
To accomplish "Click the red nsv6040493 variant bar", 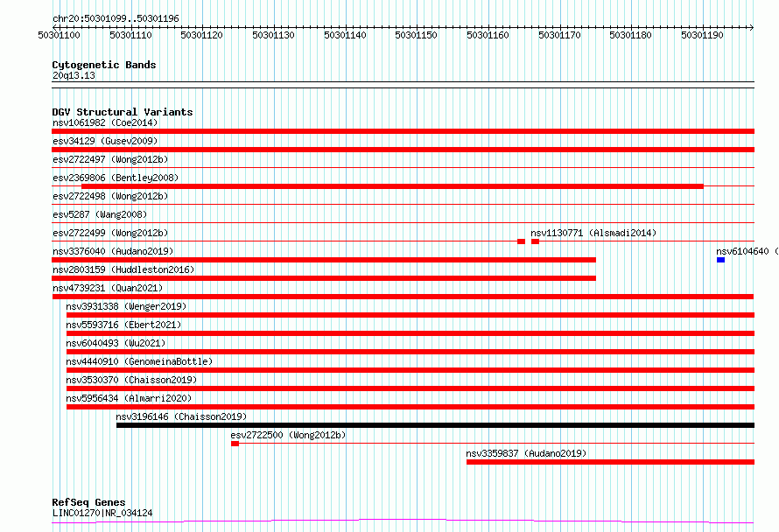I will pos(411,352).
